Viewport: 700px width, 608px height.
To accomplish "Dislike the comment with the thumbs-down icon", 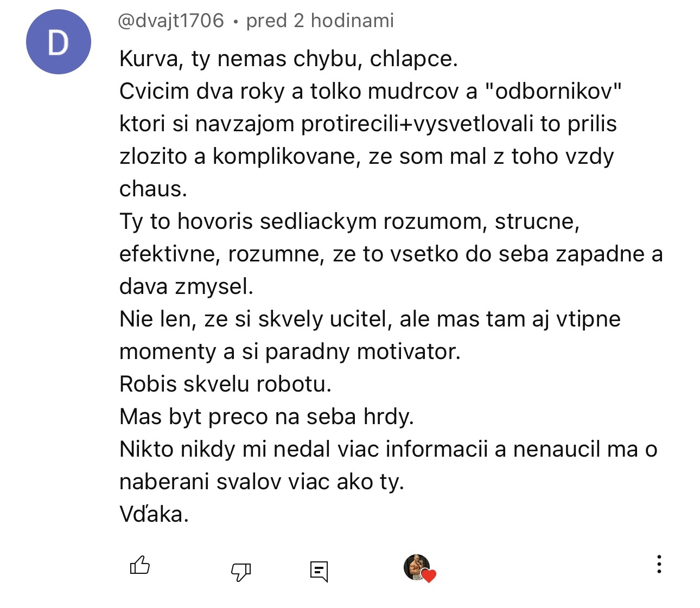I will tap(241, 572).
